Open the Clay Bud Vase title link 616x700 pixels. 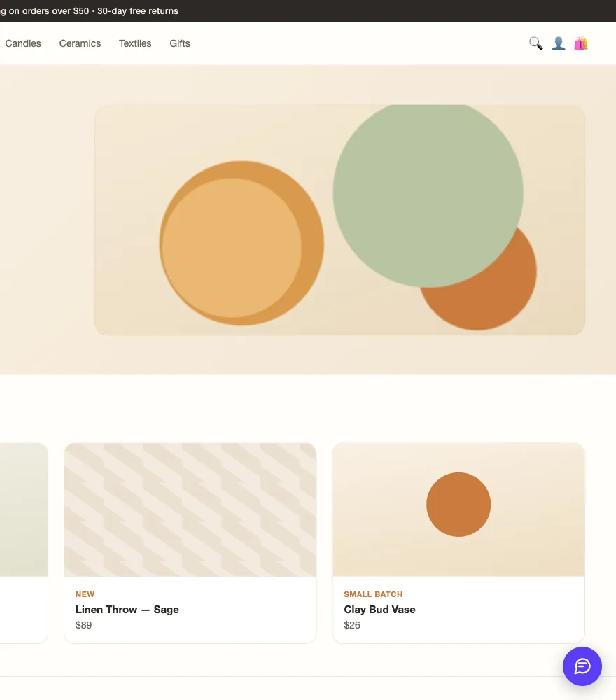coord(379,610)
